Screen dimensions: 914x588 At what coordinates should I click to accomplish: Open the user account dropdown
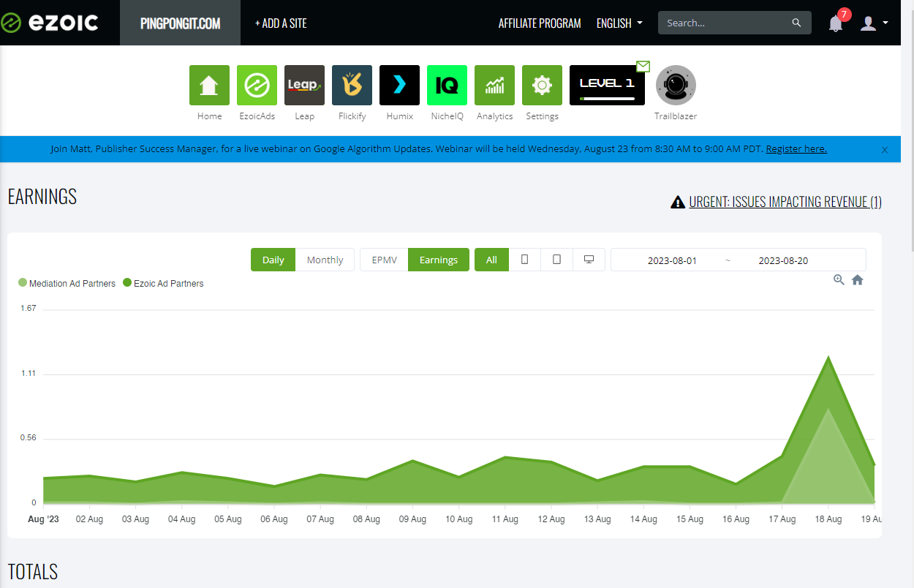click(874, 23)
